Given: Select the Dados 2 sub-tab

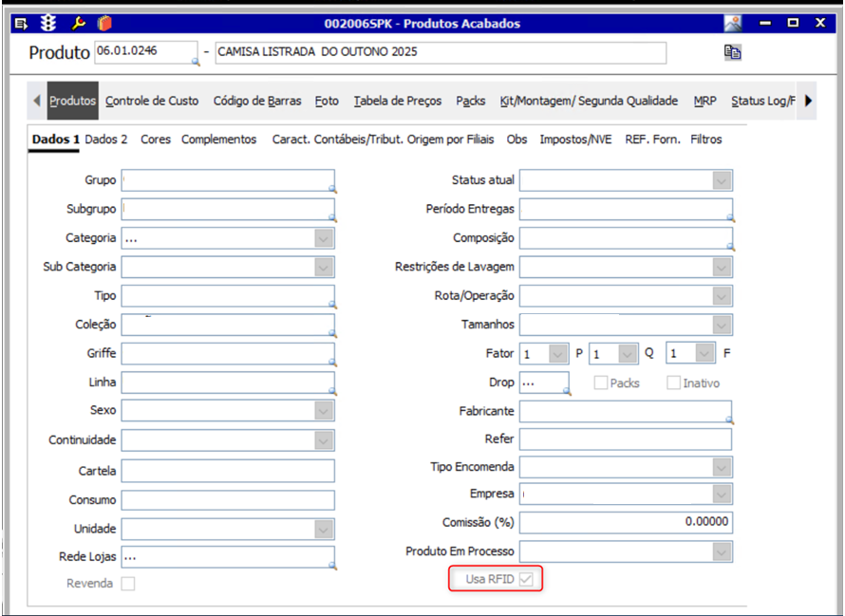Looking at the screenshot, I should tap(106, 140).
